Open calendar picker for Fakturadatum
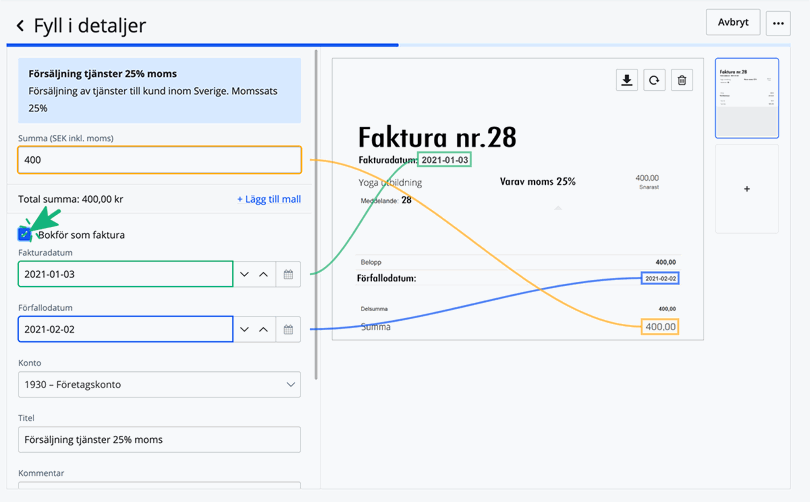This screenshot has width=810, height=502. point(288,274)
